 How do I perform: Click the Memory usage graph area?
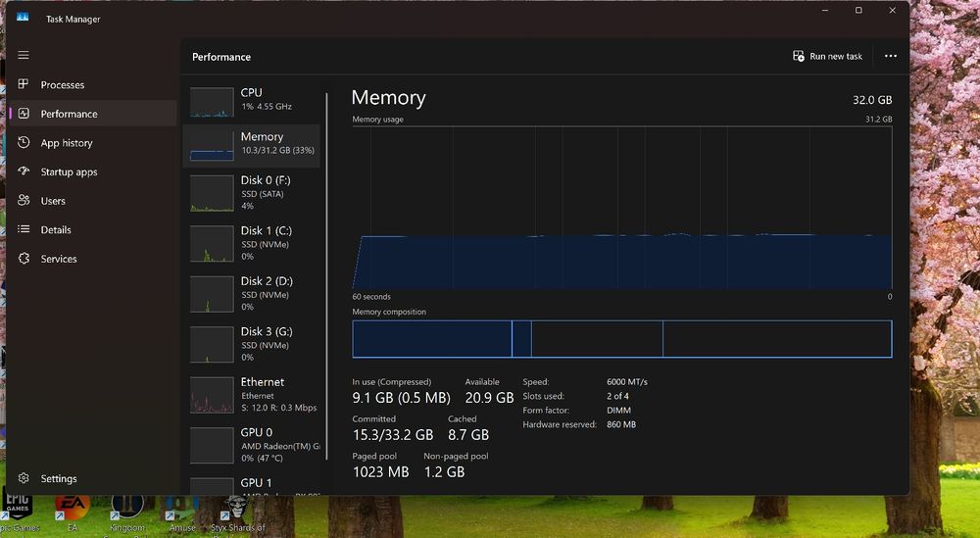(622, 208)
